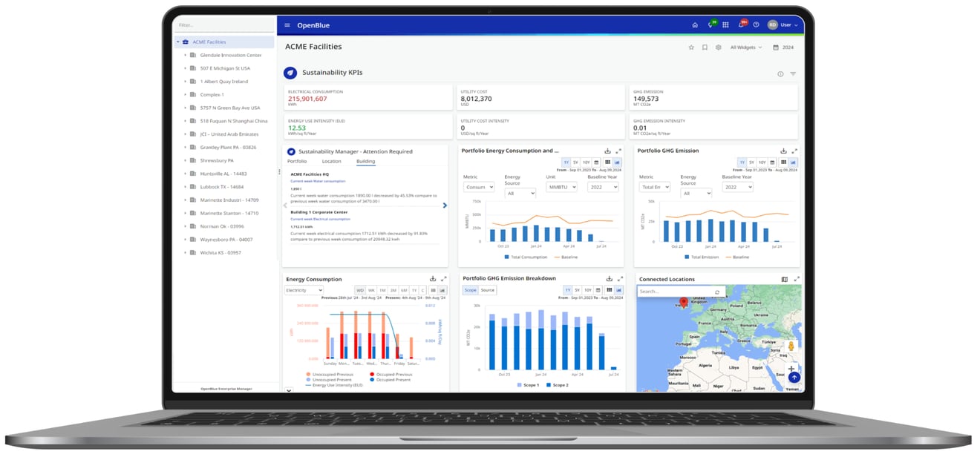Open the help question mark icon
980x460 pixels.
tap(756, 25)
